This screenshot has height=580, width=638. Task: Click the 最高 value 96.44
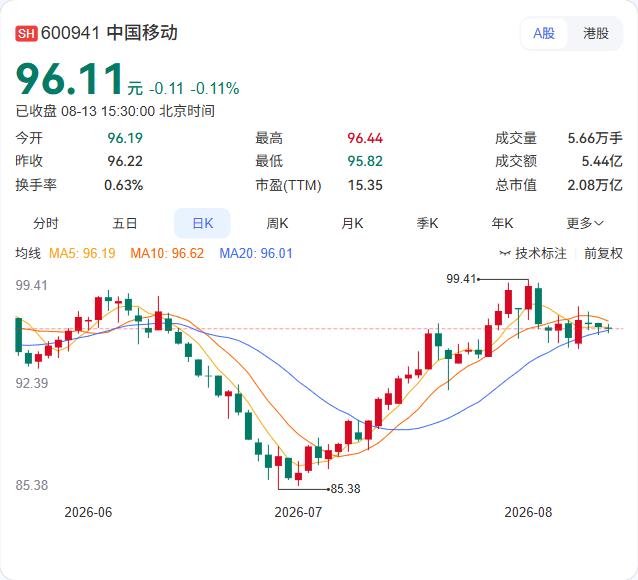point(365,138)
